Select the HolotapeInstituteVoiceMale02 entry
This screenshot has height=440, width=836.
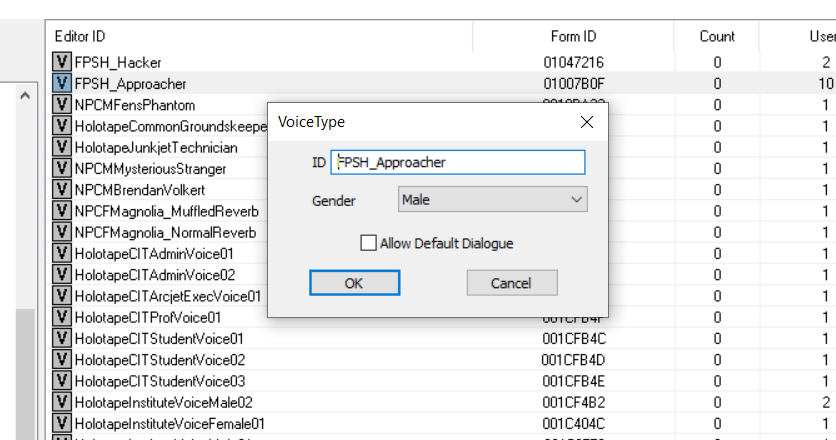click(x=164, y=403)
